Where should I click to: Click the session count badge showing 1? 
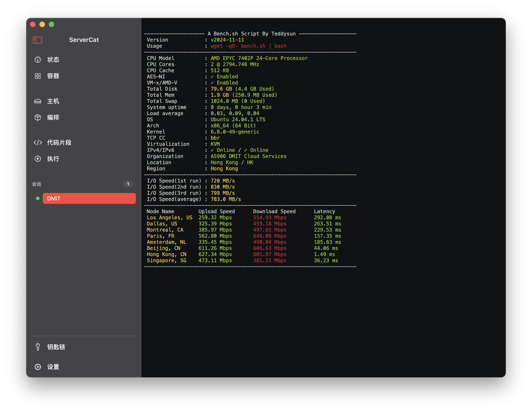(128, 184)
